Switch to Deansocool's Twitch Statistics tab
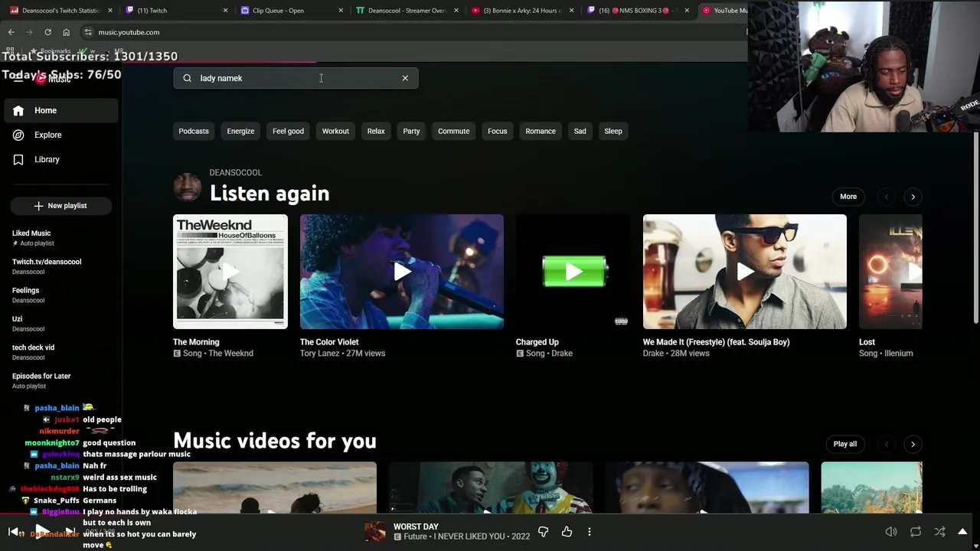The width and height of the screenshot is (980, 551). pyautogui.click(x=60, y=11)
